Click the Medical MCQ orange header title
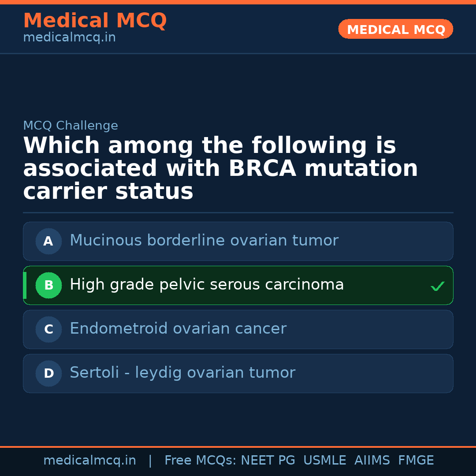Viewport: 476px width, 476px height. click(95, 21)
